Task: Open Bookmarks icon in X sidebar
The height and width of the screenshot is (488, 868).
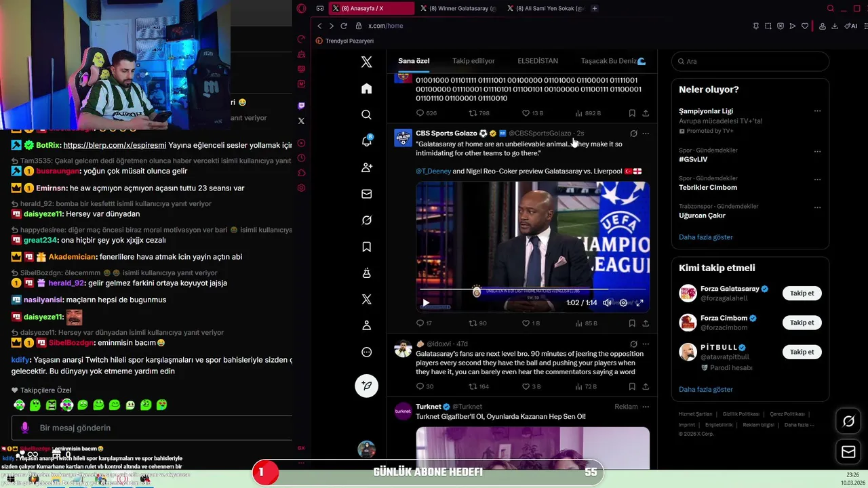Action: [x=366, y=247]
